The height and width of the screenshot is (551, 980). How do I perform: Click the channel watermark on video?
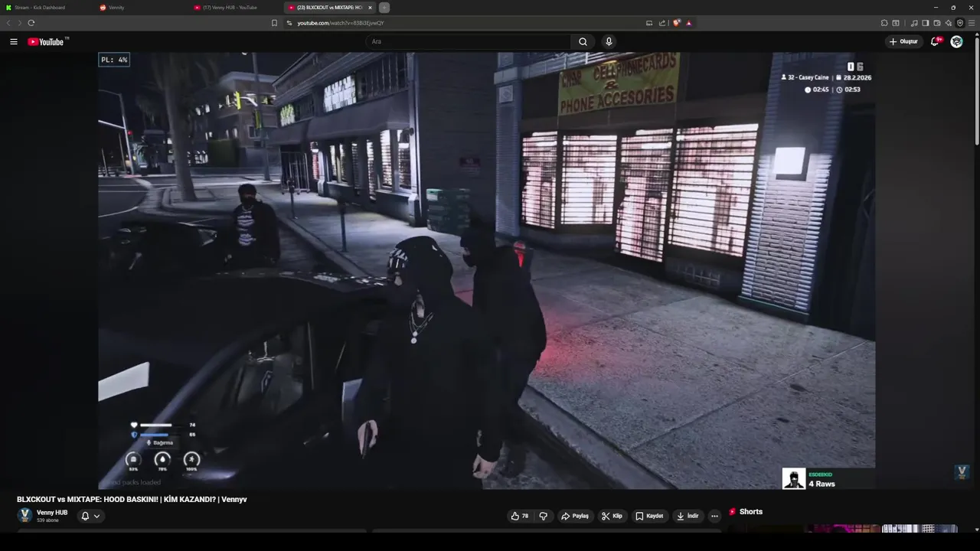[x=962, y=472]
